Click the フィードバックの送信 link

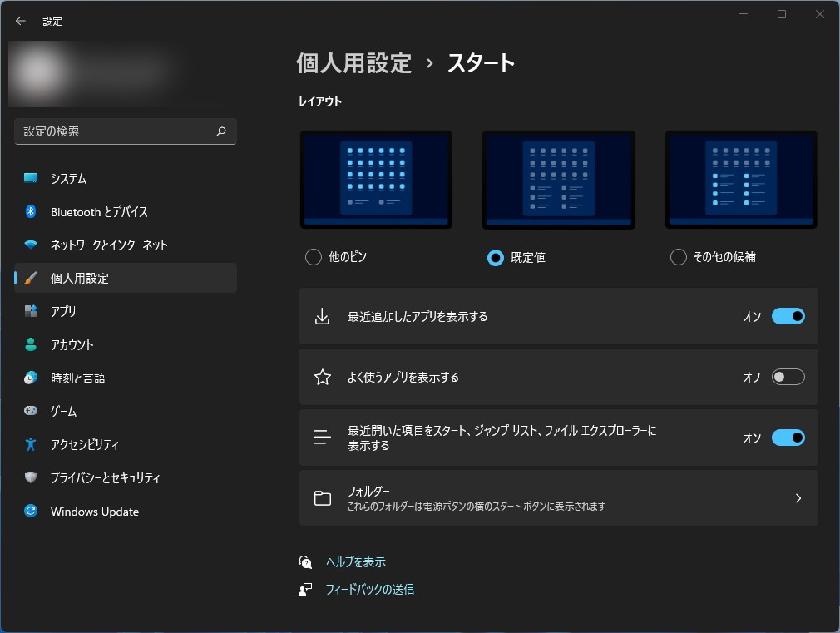pyautogui.click(x=369, y=590)
